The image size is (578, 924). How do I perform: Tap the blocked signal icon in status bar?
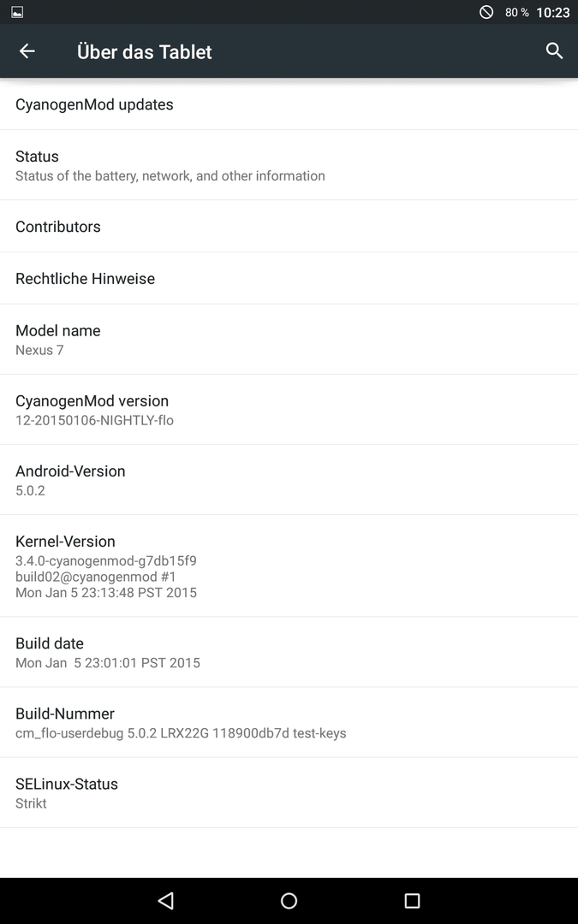(486, 12)
